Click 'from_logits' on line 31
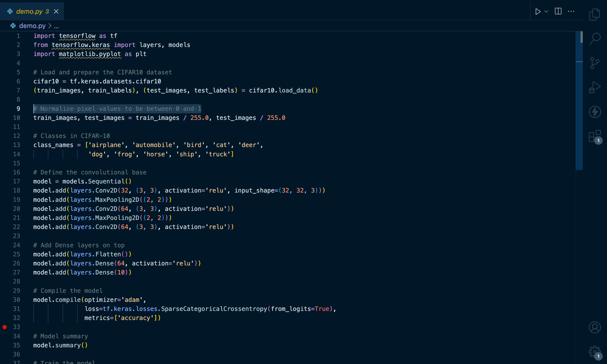This screenshot has height=364, width=607. point(291,309)
